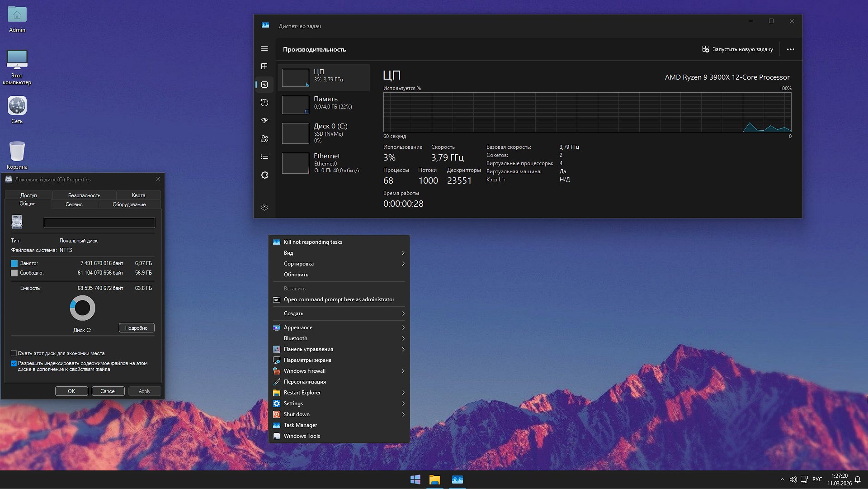This screenshot has height=489, width=868.
Task: Click Task Manager icon in context menu
Action: tap(277, 425)
